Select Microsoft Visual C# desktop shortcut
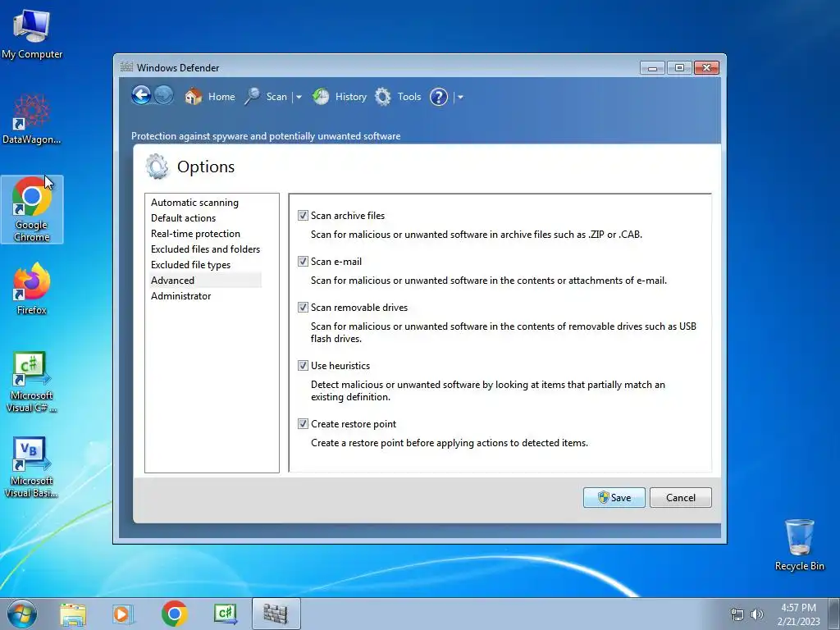This screenshot has width=840, height=630. point(32,382)
